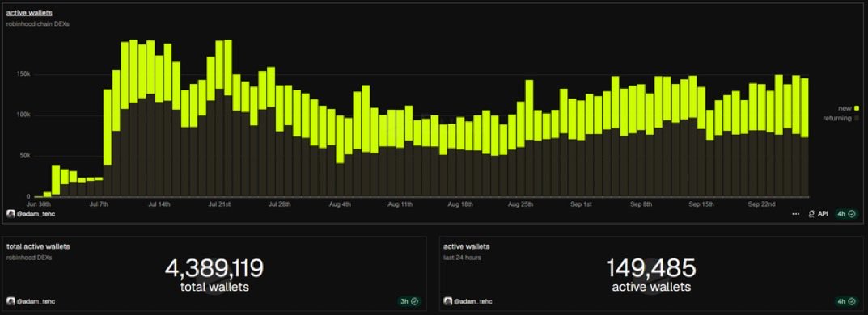Click the 'Jul 21st' x-axis label
Viewport: 868px width, 315px height.
coord(219,204)
